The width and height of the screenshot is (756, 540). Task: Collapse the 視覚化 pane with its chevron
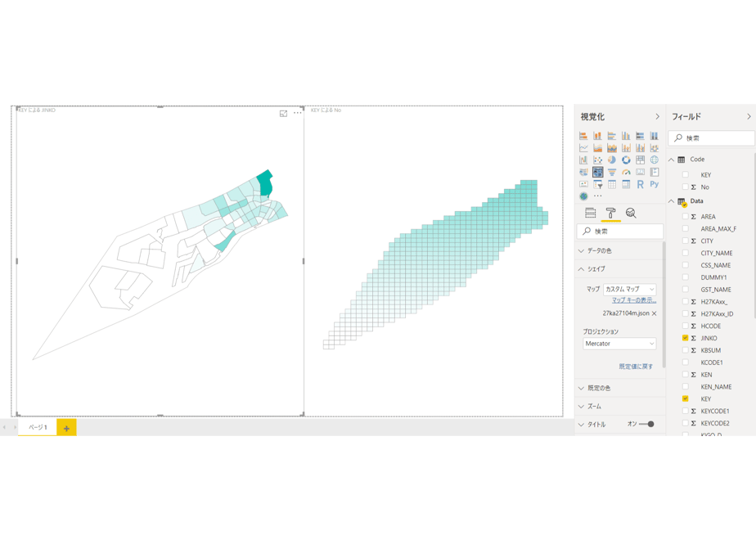[x=657, y=117]
